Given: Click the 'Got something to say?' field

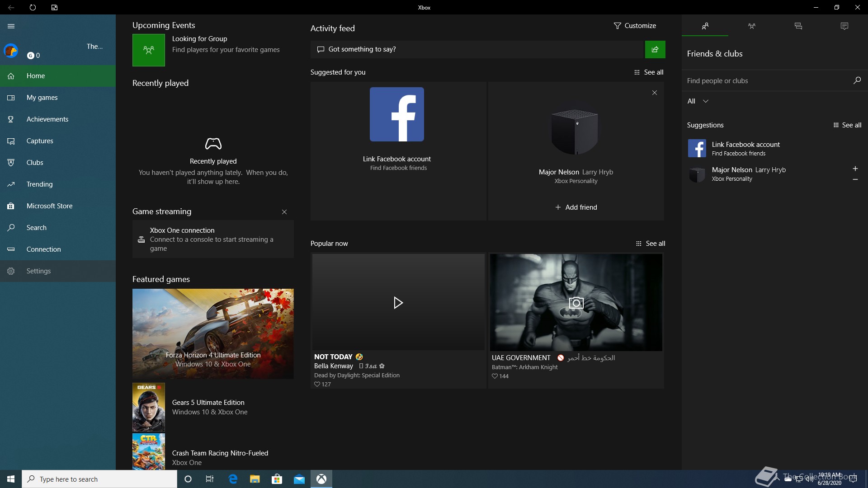Looking at the screenshot, I should tap(477, 49).
